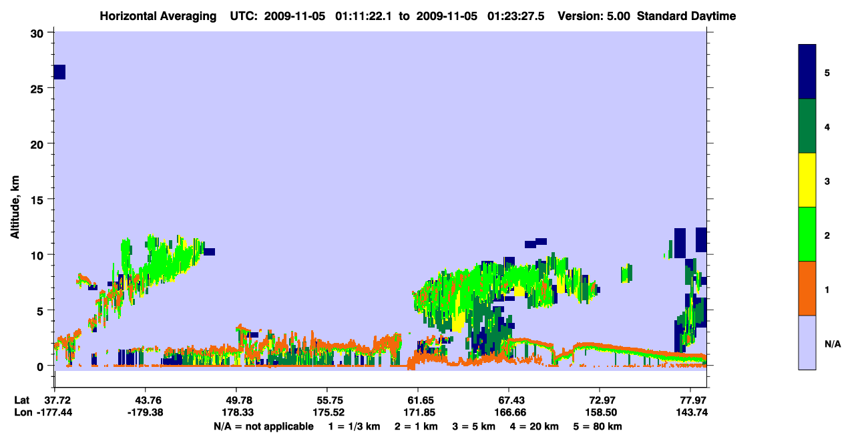Click the lavender N/A legend swatch
Screen dimensions: 868x445
807,342
